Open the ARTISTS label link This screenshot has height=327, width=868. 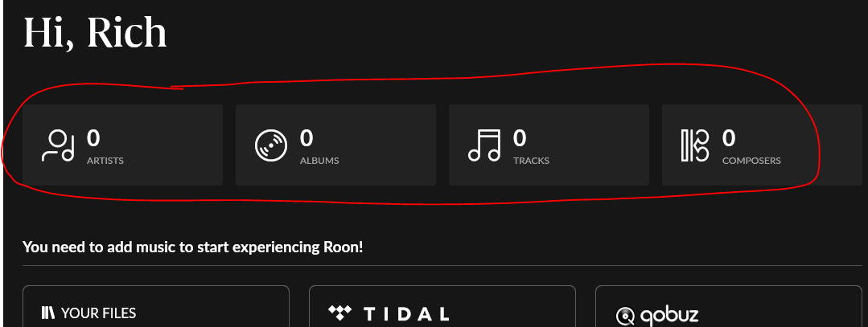(105, 161)
